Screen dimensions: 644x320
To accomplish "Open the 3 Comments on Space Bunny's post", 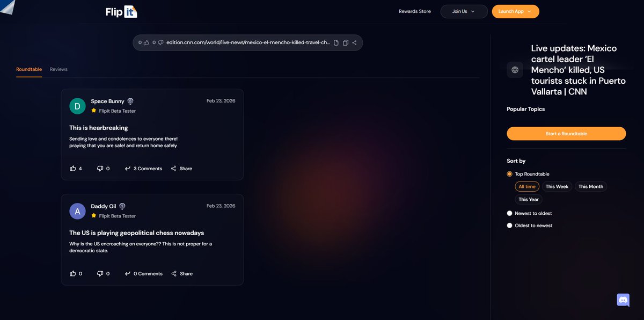I will [143, 169].
